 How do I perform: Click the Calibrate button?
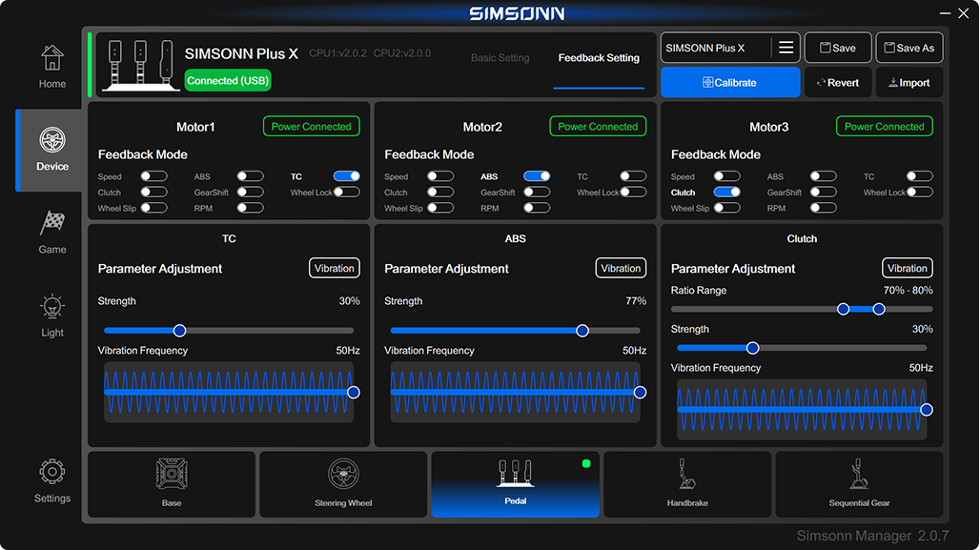click(x=729, y=83)
